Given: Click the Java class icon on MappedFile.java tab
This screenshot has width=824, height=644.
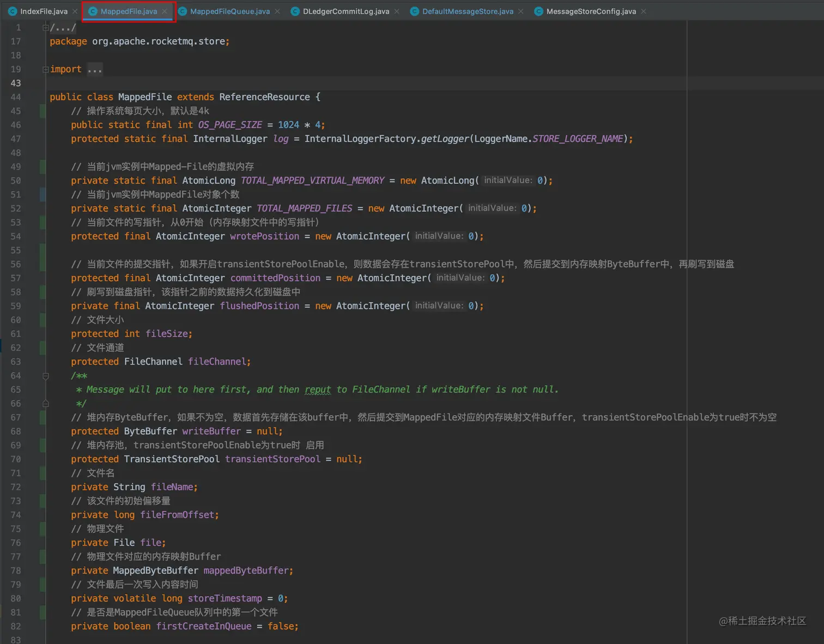Looking at the screenshot, I should 94,11.
